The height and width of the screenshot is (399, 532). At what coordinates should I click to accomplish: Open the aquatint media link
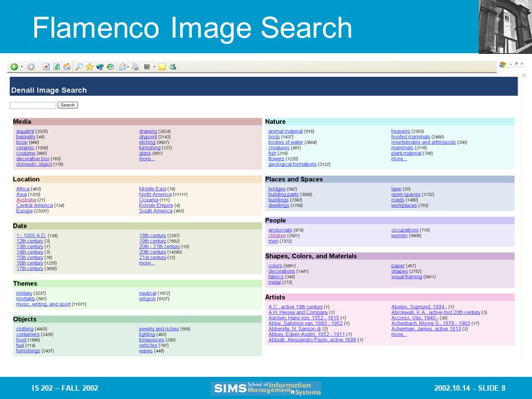pyautogui.click(x=25, y=131)
